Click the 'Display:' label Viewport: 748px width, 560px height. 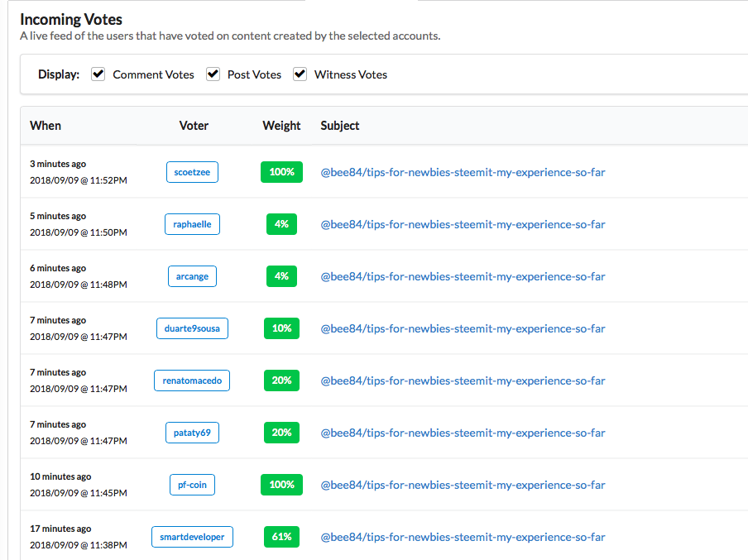tap(59, 74)
